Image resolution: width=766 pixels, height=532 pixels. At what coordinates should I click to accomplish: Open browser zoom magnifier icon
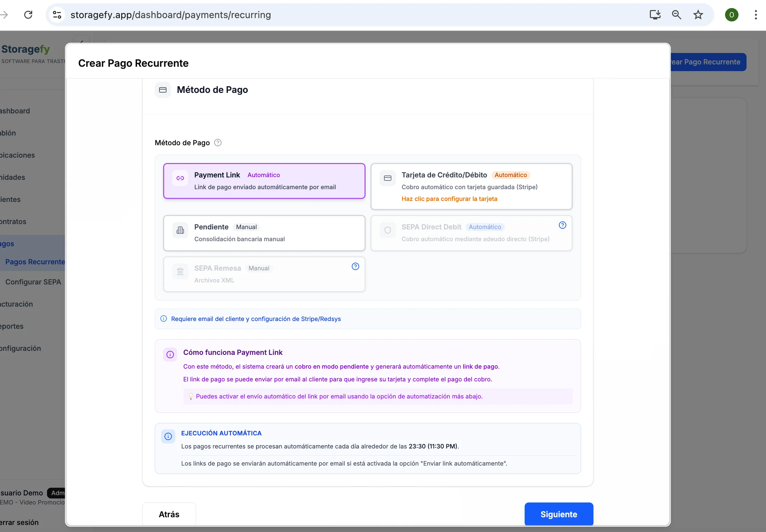(x=676, y=15)
